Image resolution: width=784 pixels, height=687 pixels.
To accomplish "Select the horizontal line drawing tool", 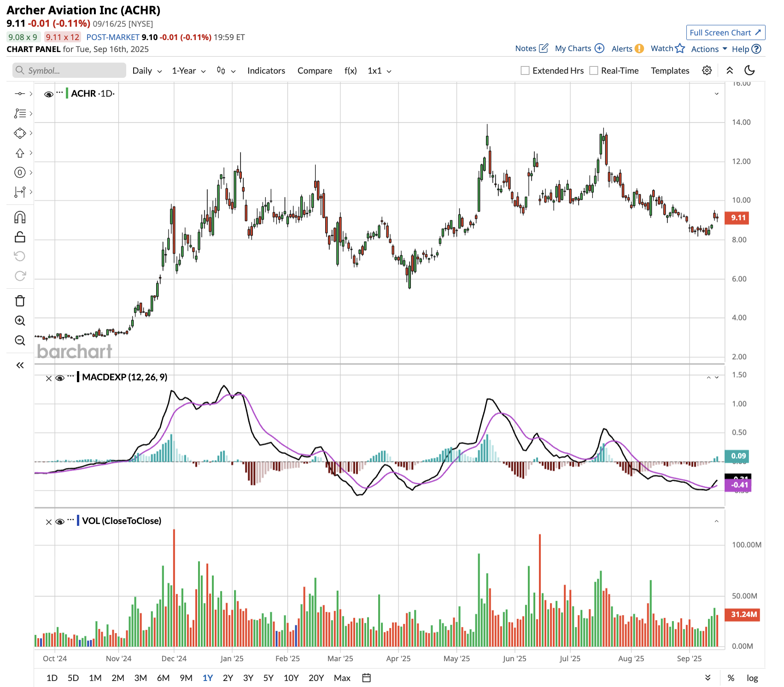I will tap(20, 93).
